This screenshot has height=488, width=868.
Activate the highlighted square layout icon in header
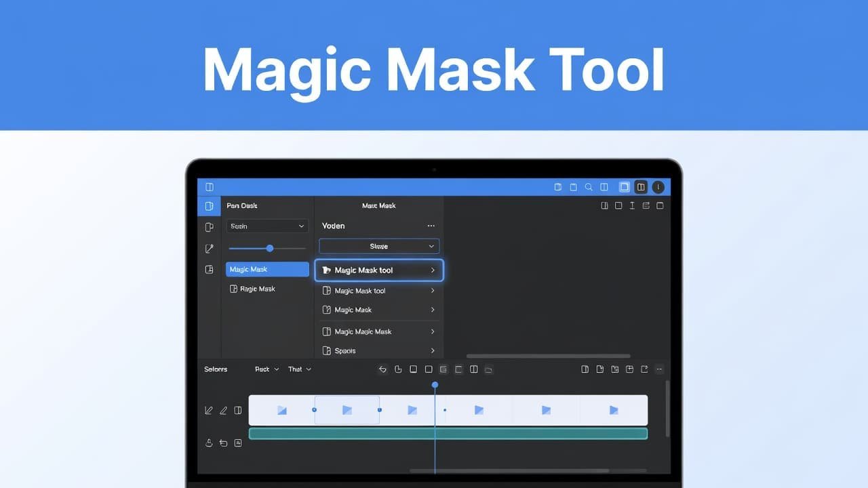(x=625, y=187)
